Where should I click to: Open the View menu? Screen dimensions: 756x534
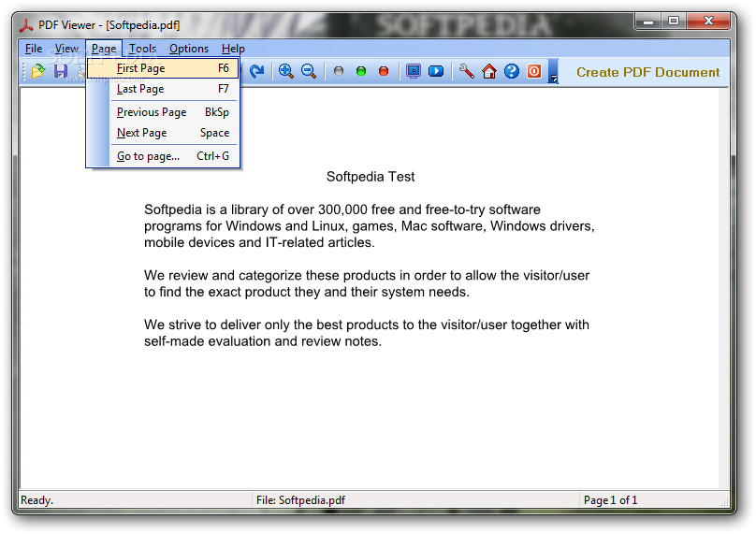tap(66, 49)
